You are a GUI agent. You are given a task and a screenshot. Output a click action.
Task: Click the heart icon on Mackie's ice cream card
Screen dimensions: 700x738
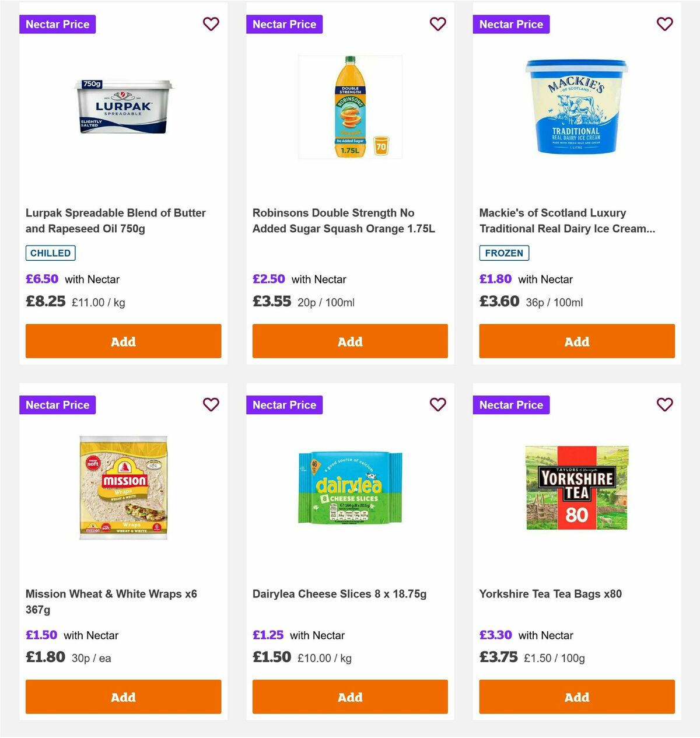point(664,24)
